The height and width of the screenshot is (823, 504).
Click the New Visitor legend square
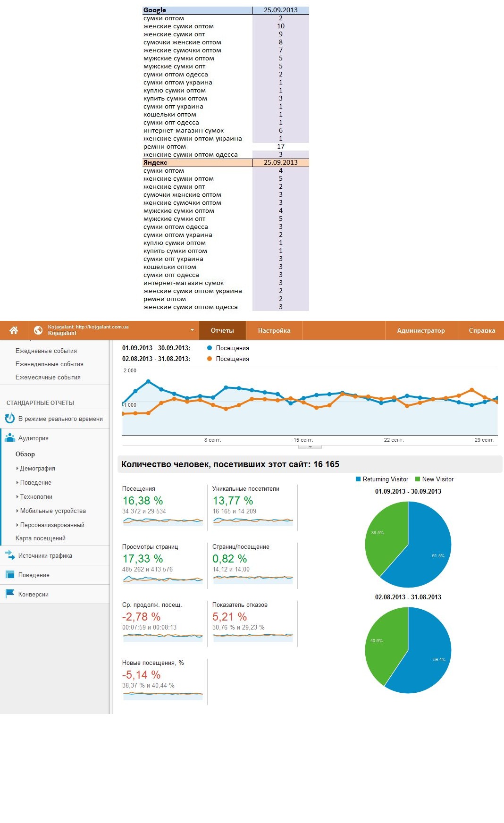coord(418,479)
